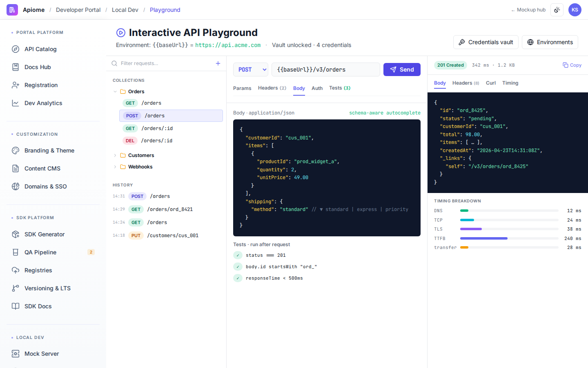Viewport: 588px width, 368px height.
Task: Click the Registration user-plus icon
Action: [16, 85]
